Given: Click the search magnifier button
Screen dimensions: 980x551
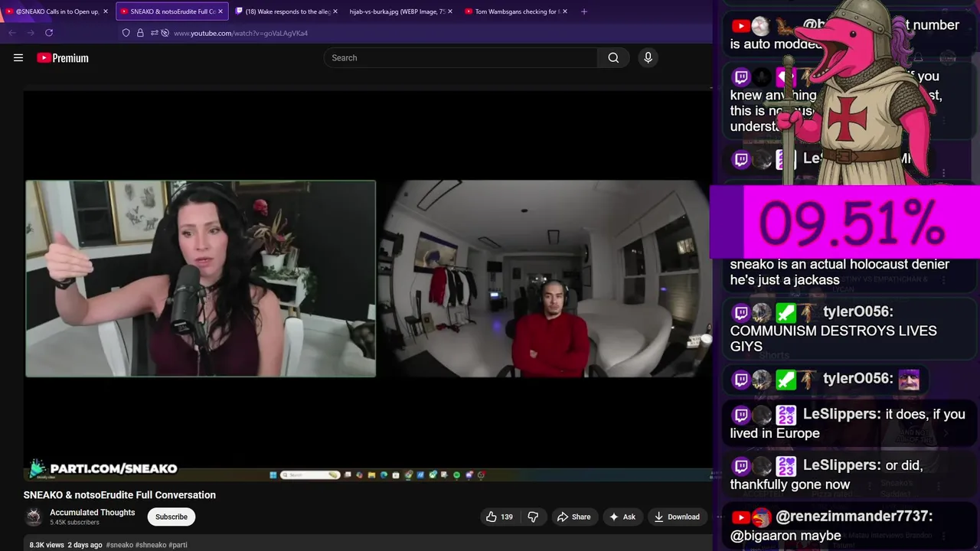Looking at the screenshot, I should tap(613, 57).
